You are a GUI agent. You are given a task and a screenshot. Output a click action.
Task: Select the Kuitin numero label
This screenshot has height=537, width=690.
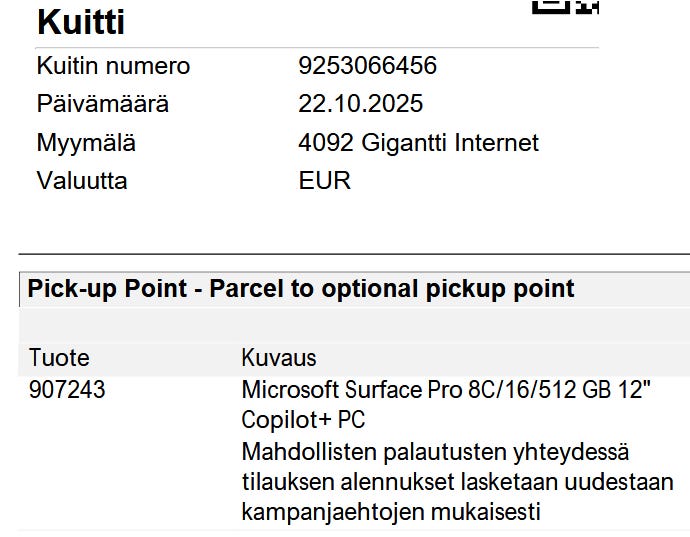click(113, 67)
